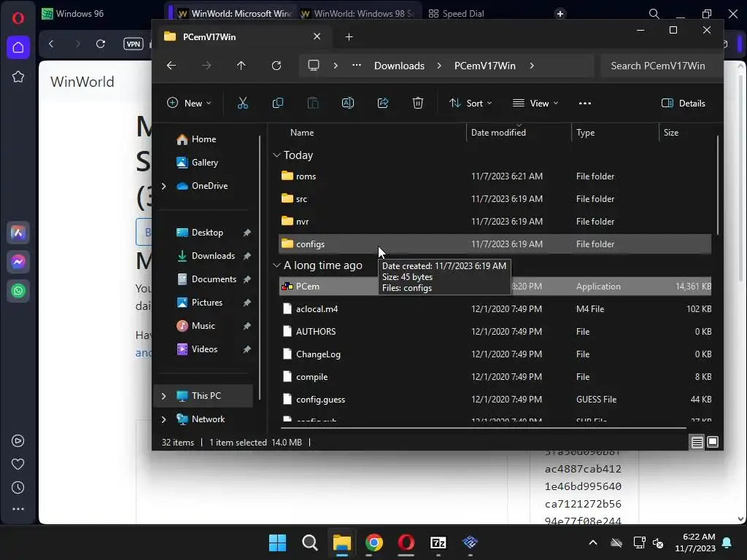Expand This PC in navigation pane
This screenshot has width=747, height=560.
point(164,396)
